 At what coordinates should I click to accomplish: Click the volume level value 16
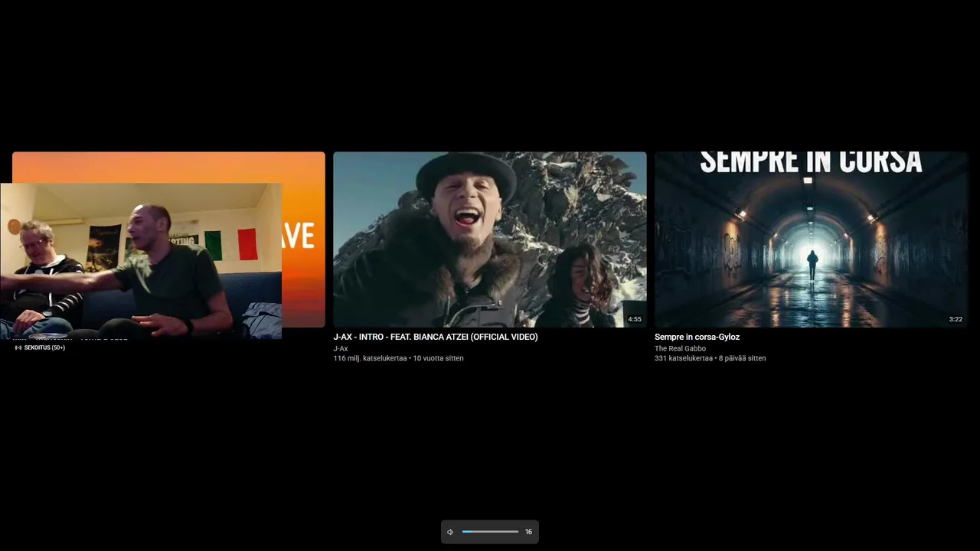(528, 532)
